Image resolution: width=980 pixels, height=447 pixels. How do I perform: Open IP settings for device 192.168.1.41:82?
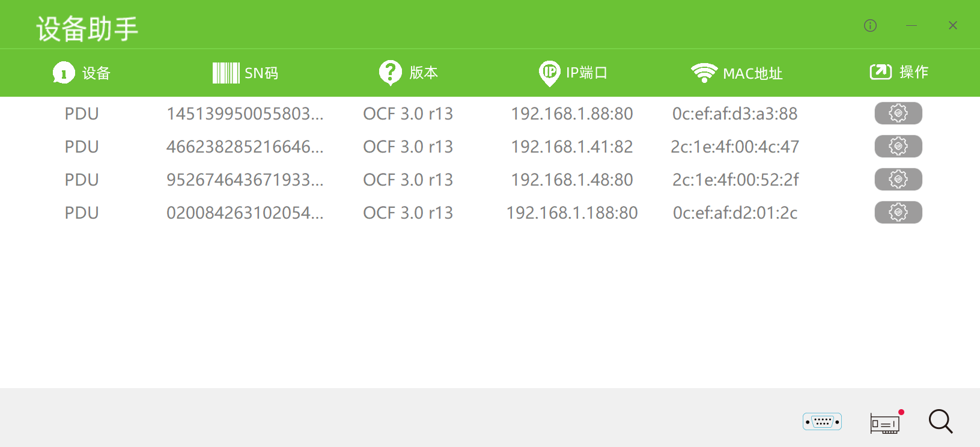[x=898, y=146]
